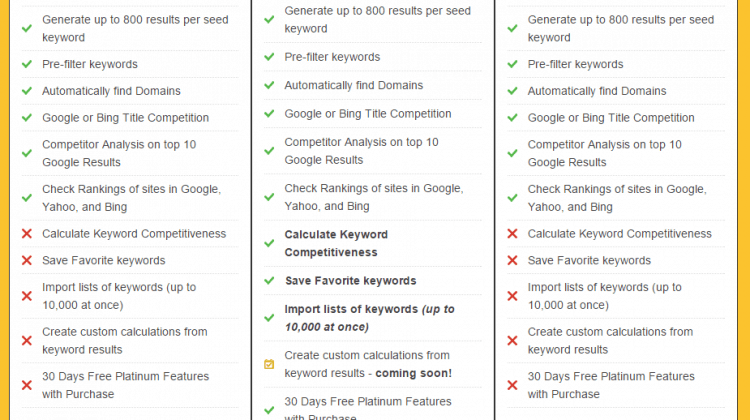
Task: Click the red X beside right-column Calculate Keyword Competitiveness
Action: (x=512, y=233)
